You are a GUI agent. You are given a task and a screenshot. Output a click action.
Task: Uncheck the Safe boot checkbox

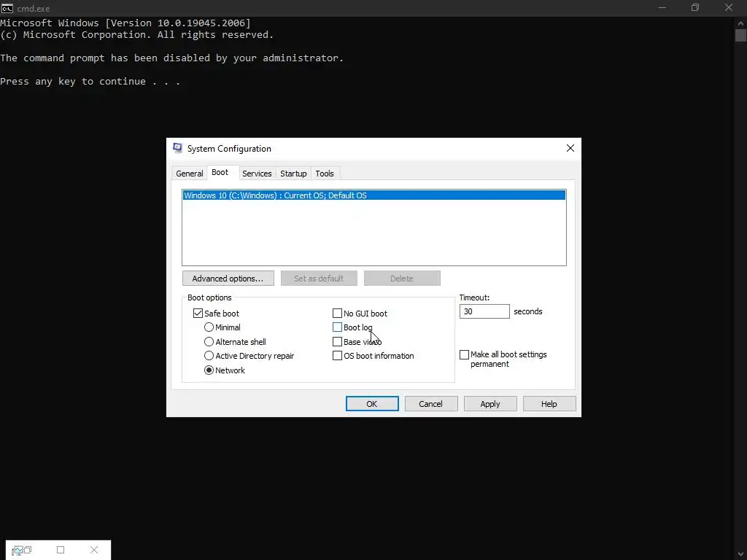click(x=198, y=314)
